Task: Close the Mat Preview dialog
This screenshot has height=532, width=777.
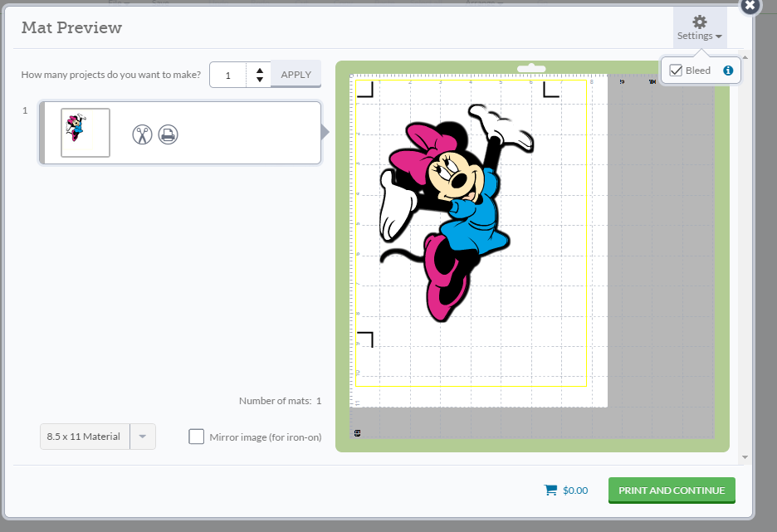Action: tap(750, 6)
